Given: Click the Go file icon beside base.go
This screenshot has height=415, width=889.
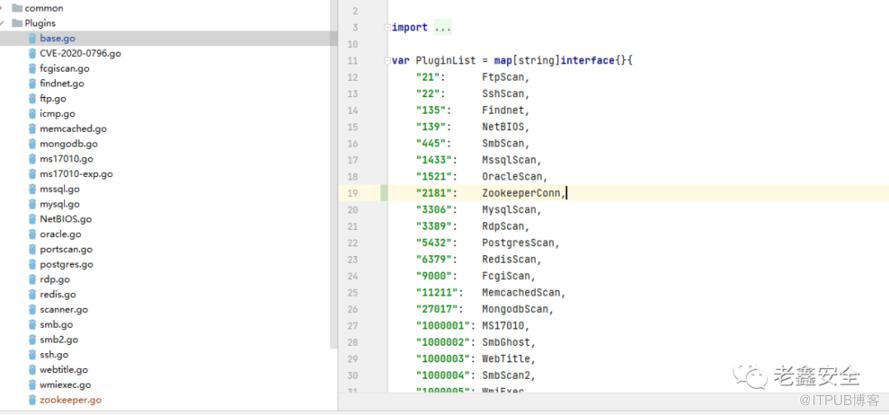Looking at the screenshot, I should (x=32, y=38).
